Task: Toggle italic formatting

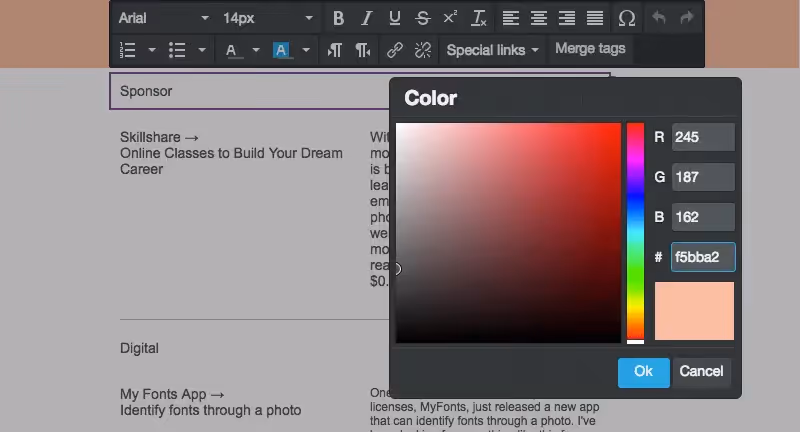Action: coord(366,18)
